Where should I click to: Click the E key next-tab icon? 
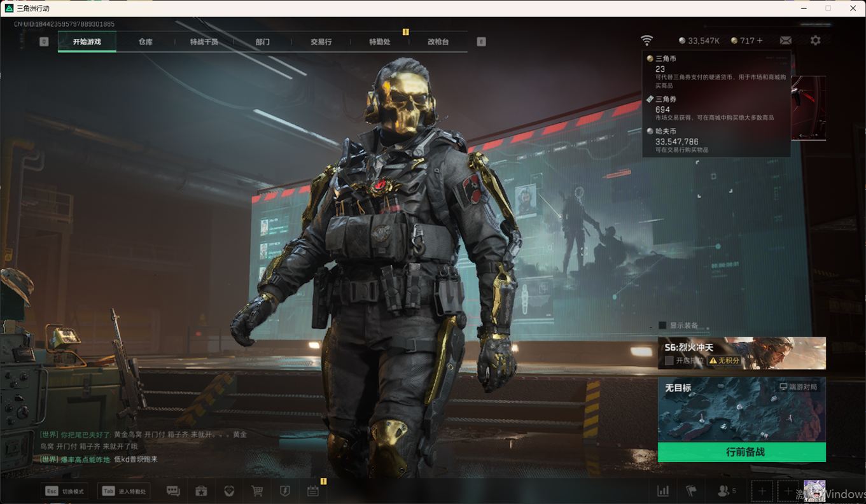[481, 41]
